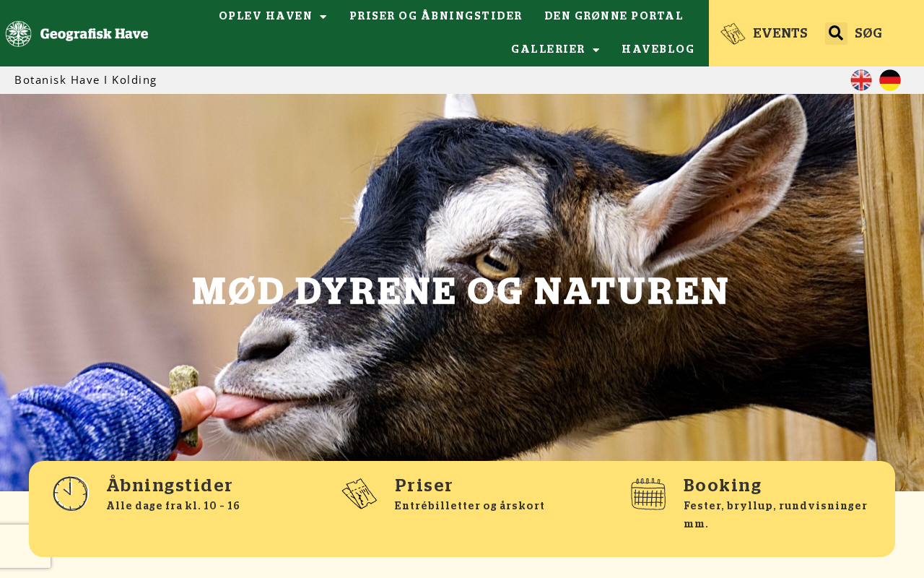The image size is (924, 578).
Task: Switch language via the German flag icon
Action: (890, 80)
